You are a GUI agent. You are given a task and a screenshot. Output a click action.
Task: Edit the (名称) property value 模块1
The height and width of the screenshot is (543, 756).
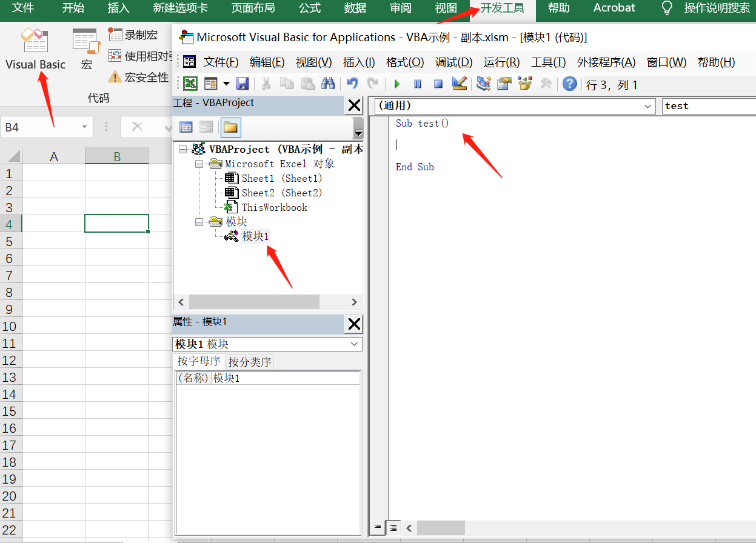tap(286, 378)
